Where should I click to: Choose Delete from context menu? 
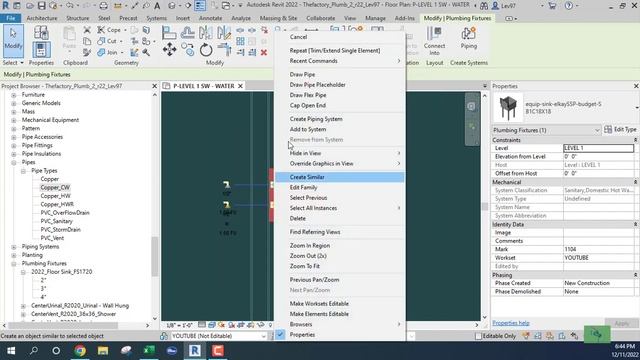[340, 218]
